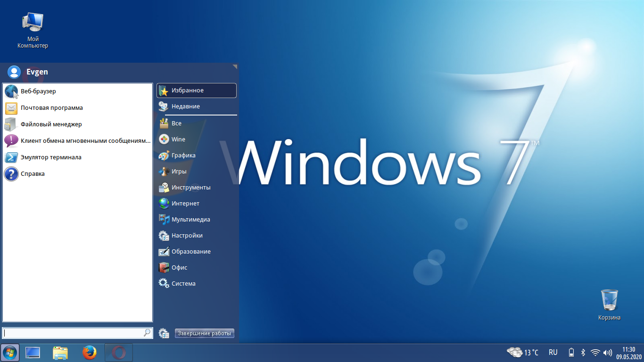Click the volume speaker tray icon
644x362 pixels.
[x=608, y=353]
